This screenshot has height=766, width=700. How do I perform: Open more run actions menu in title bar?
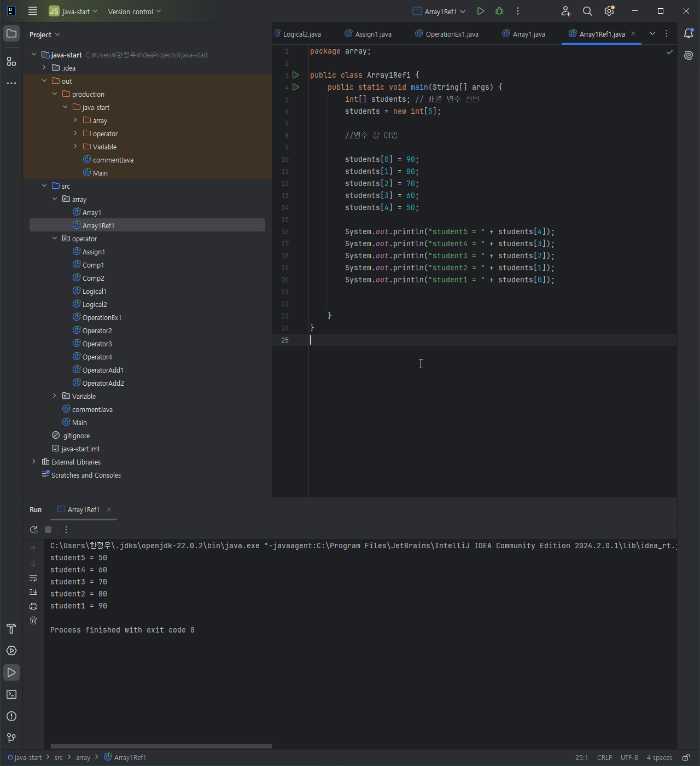click(518, 11)
